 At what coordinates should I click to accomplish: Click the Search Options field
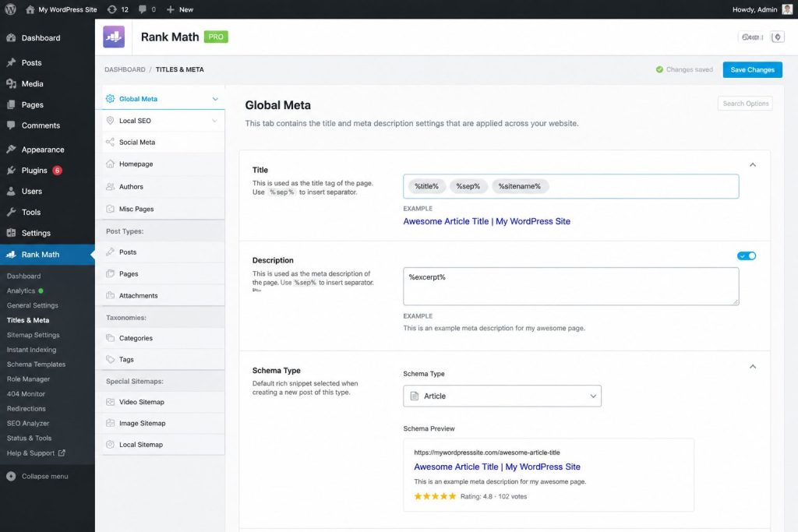[x=745, y=104]
